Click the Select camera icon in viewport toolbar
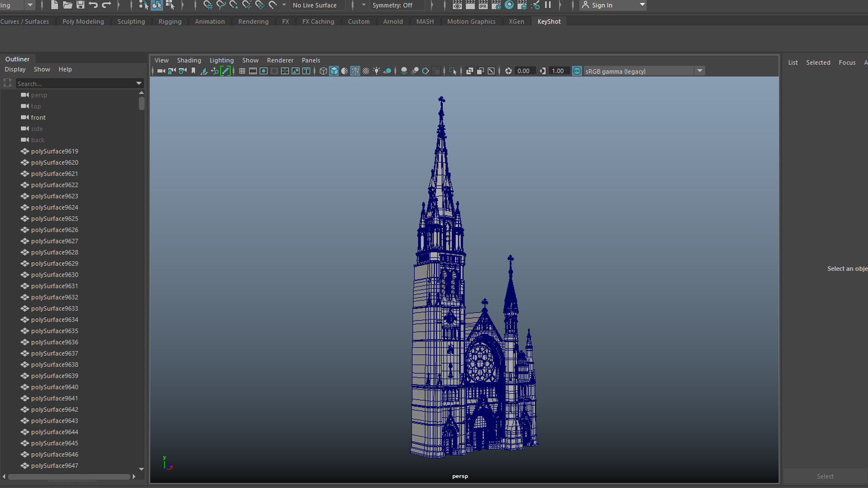This screenshot has height=488, width=868. point(161,71)
